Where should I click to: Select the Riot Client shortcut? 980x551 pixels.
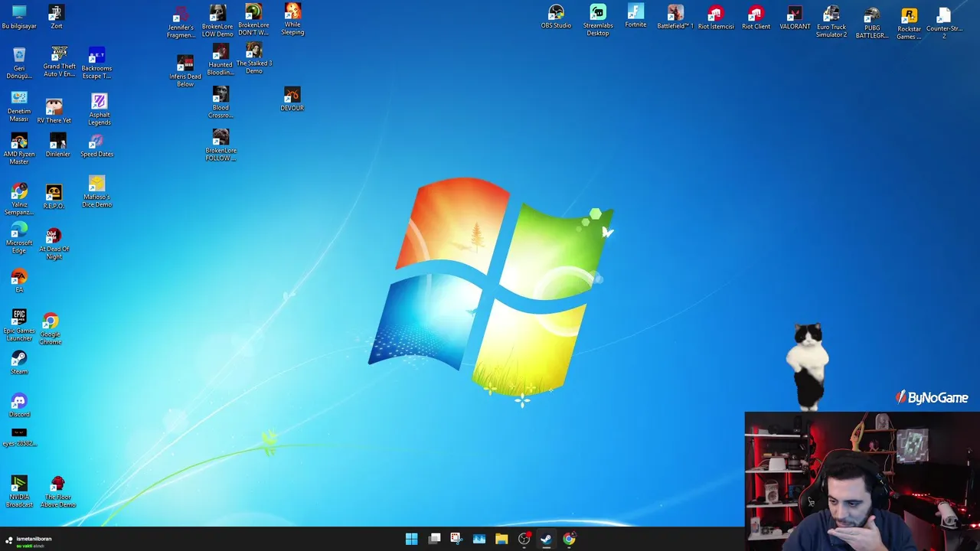point(756,18)
